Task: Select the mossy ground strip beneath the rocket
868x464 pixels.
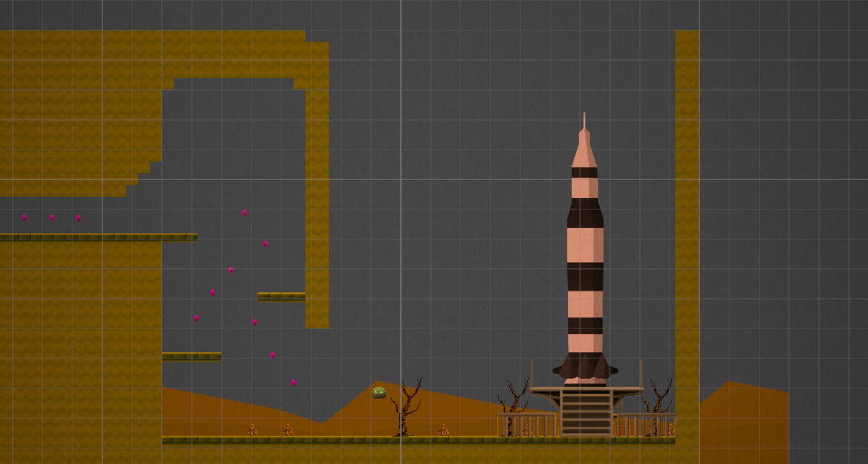Action: (x=418, y=440)
